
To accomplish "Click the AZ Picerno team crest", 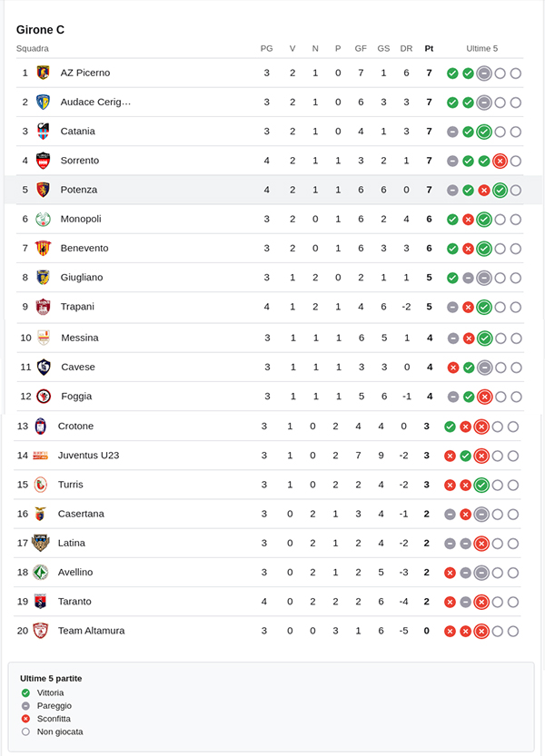I will click(43, 73).
